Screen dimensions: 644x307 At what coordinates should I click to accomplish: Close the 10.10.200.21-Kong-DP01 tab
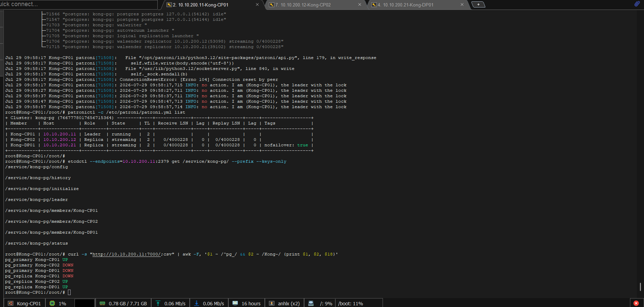coord(462,5)
